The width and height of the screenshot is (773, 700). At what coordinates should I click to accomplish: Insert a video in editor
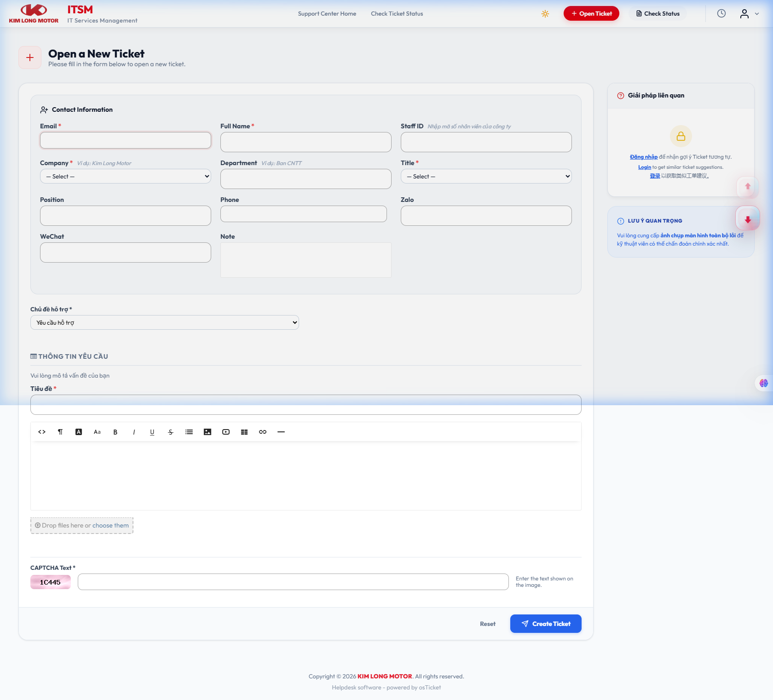point(226,432)
